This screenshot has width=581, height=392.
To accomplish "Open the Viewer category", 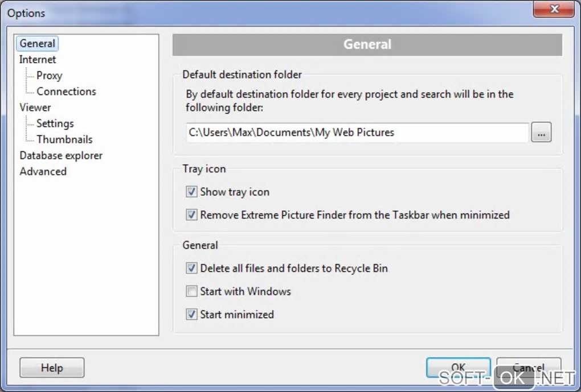I will click(35, 108).
